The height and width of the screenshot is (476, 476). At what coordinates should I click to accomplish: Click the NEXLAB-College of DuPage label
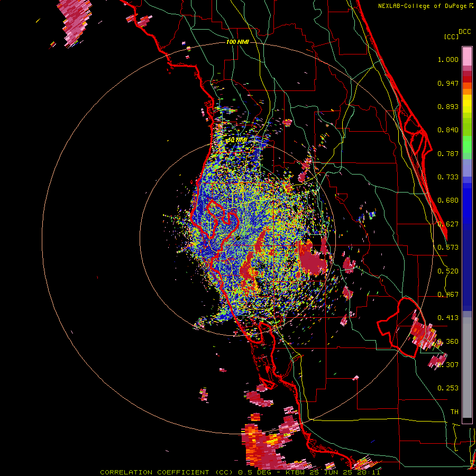[422, 6]
